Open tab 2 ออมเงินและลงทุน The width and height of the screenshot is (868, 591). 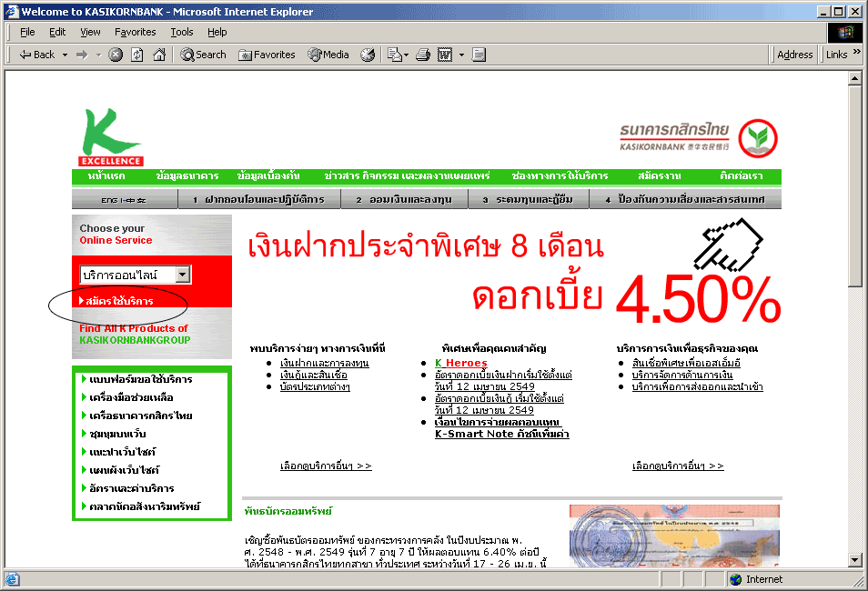coord(404,200)
